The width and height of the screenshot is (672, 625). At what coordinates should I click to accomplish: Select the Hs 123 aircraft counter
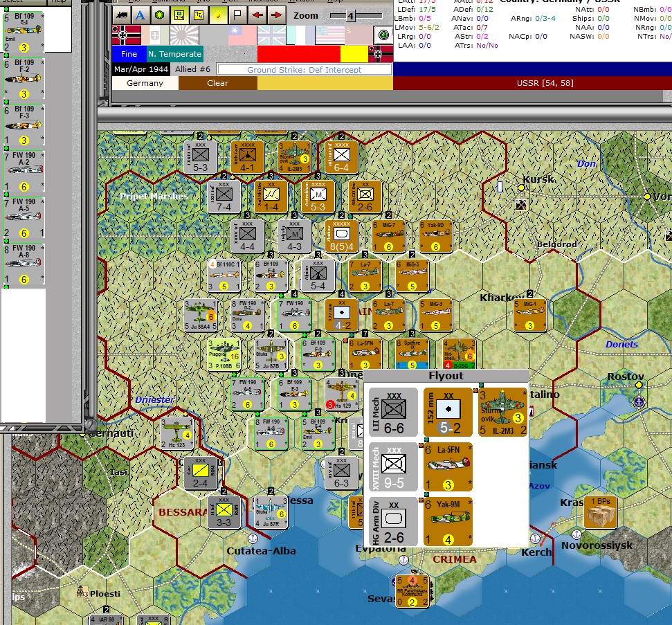[176, 433]
